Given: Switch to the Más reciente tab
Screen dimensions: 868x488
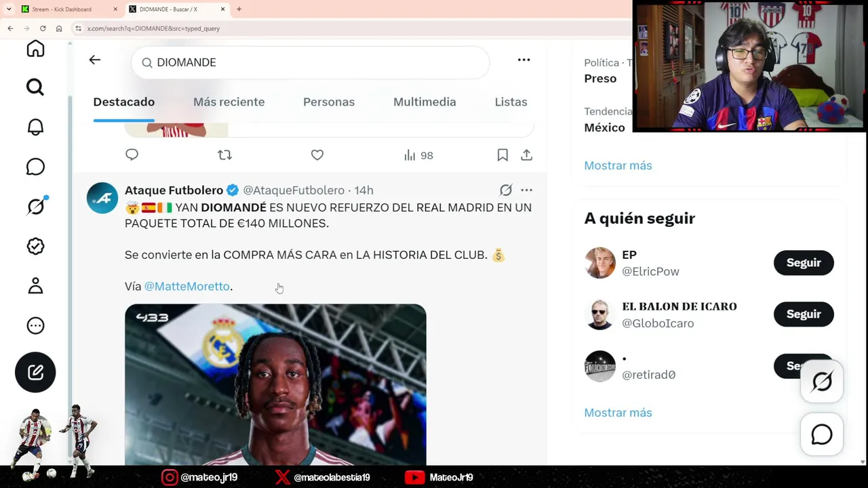Looking at the screenshot, I should pyautogui.click(x=229, y=102).
